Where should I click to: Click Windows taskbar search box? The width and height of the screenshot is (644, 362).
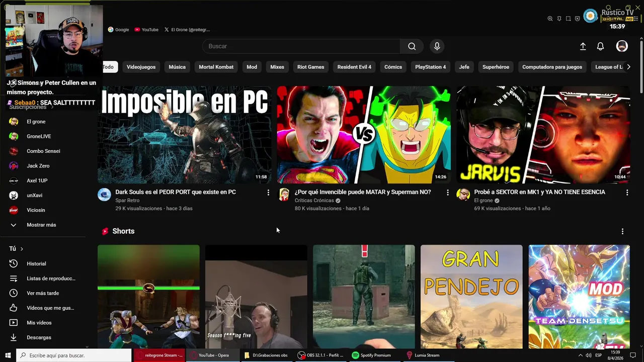click(x=73, y=355)
